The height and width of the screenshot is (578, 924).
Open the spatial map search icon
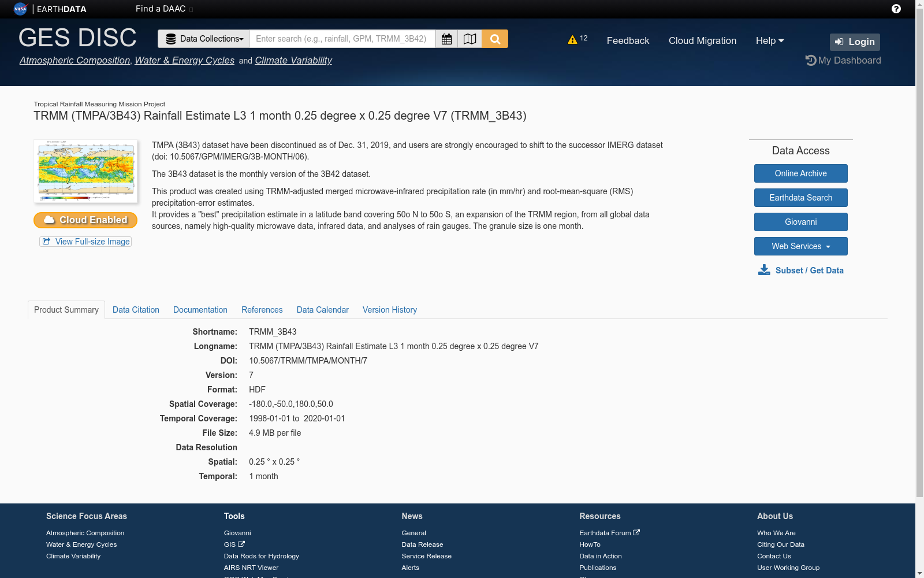[x=470, y=39]
